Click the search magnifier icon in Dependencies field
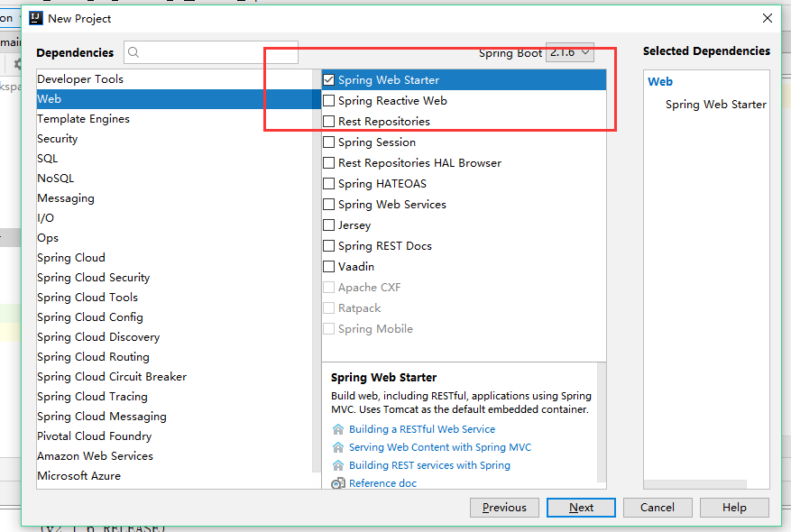Screen dimensions: 791x532 point(133,52)
